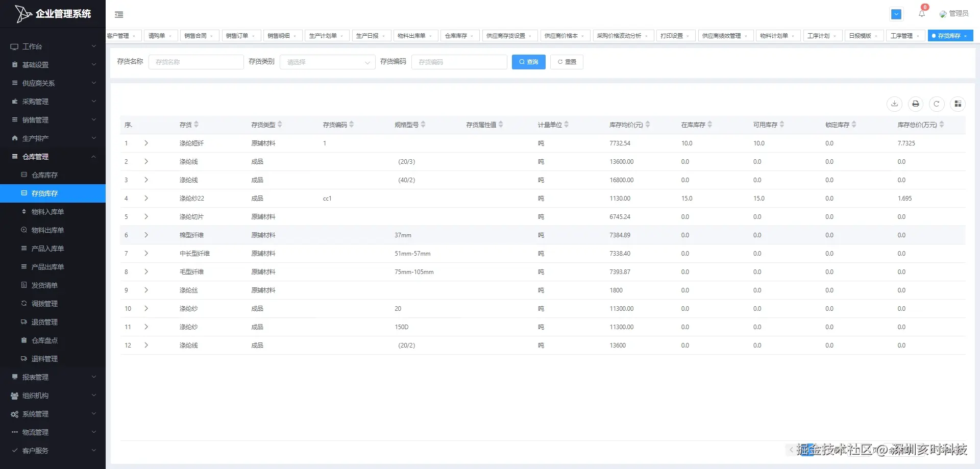The image size is (980, 469).
Task: Collapse the sidebar with the hamburger icon
Action: 119,15
